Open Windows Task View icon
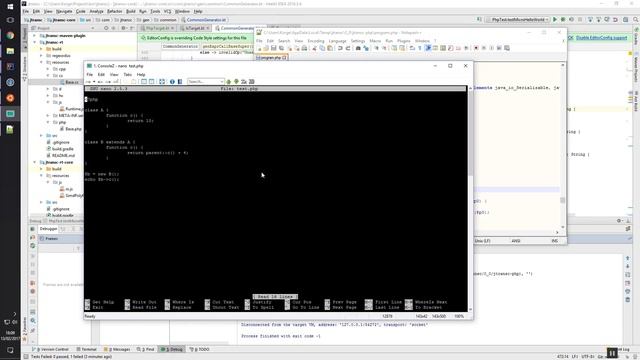This screenshot has height=360, width=640. point(10,20)
